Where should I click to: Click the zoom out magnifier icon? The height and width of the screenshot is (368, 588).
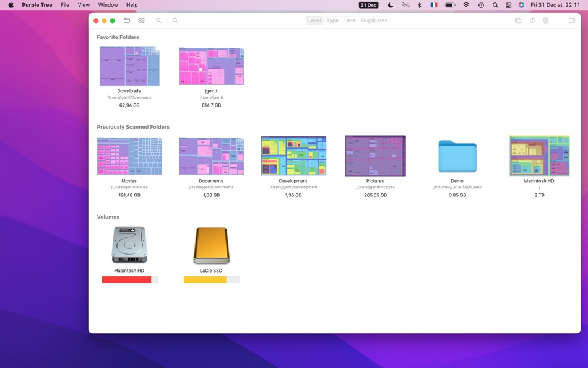point(158,20)
